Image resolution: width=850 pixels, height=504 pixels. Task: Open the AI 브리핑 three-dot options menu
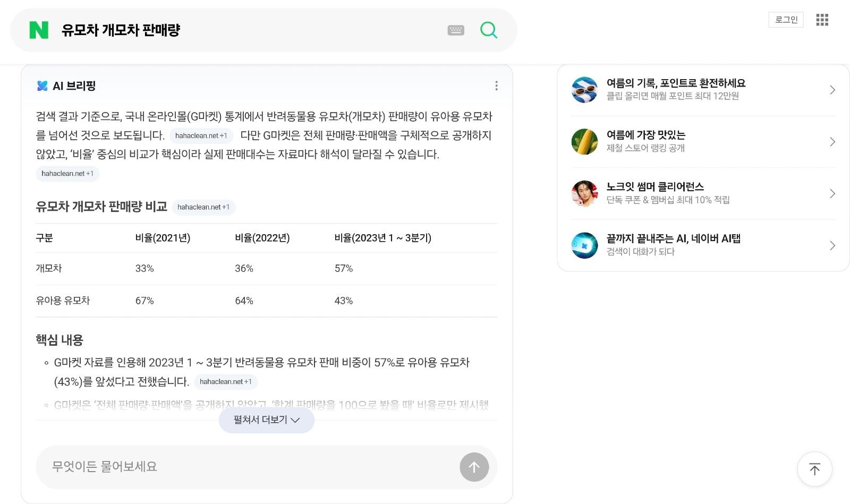point(496,86)
